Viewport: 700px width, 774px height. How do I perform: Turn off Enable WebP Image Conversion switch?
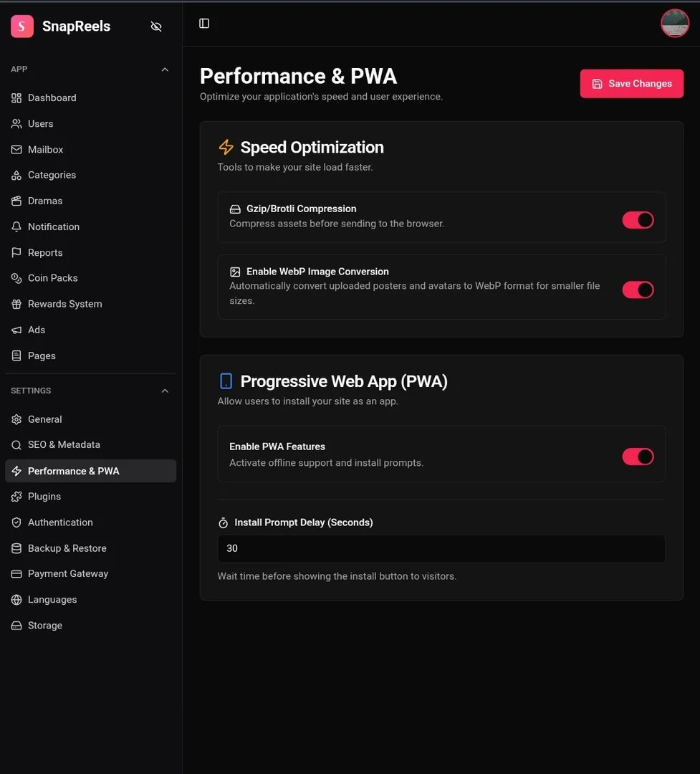pos(638,290)
